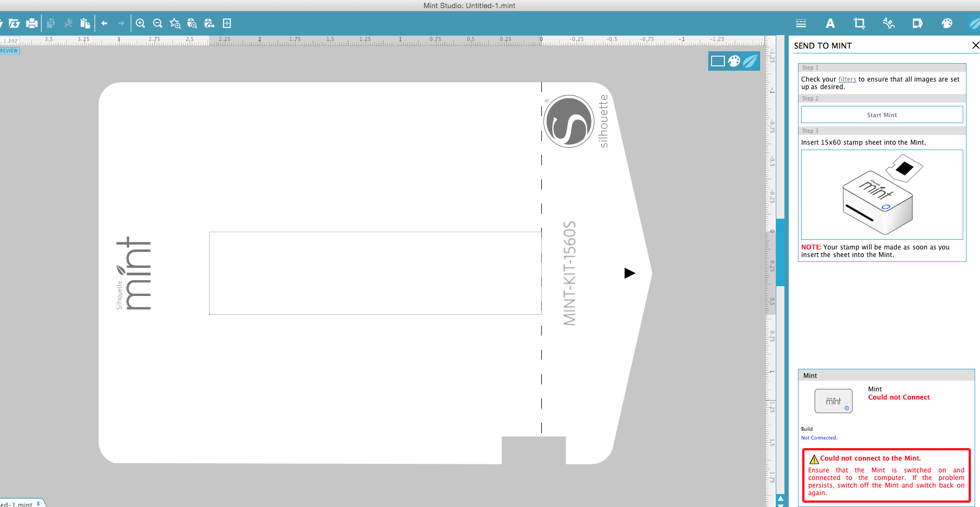Switch canvas to Mint leaf preview
The image size is (980, 507).
(750, 61)
